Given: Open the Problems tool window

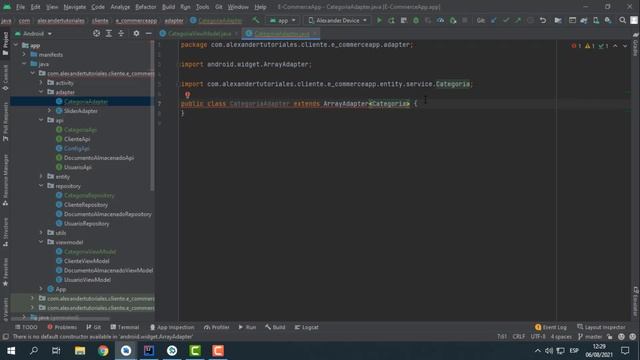Looking at the screenshot, I should coord(62,327).
